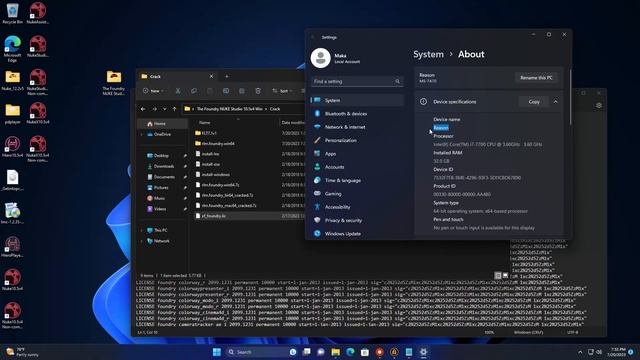
Task: Expand This PC in navigation pane
Action: point(142,230)
